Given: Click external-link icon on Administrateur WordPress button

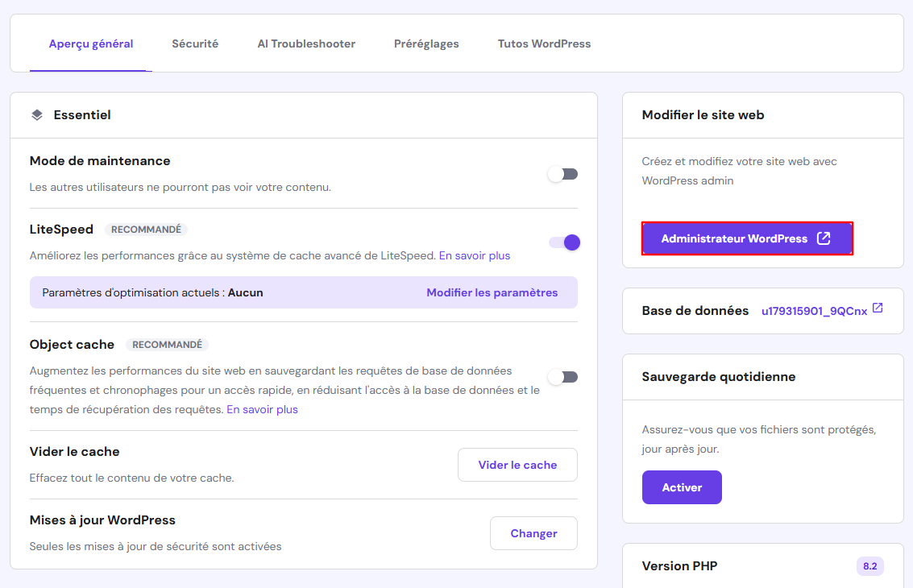Looking at the screenshot, I should pos(823,238).
